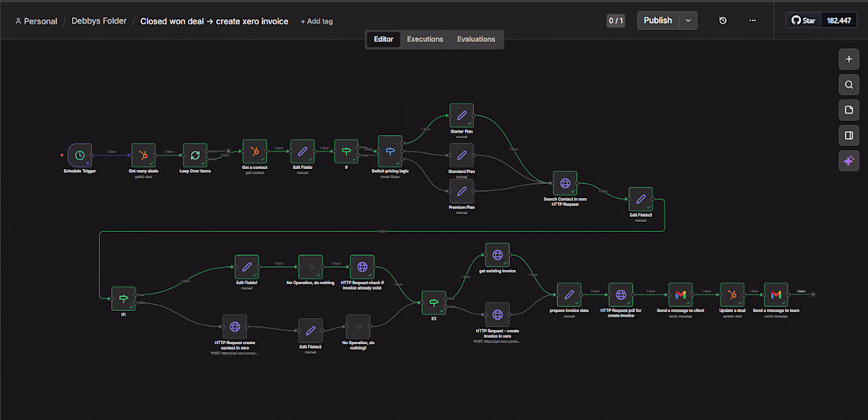Toggle the side panel view button

pos(848,136)
